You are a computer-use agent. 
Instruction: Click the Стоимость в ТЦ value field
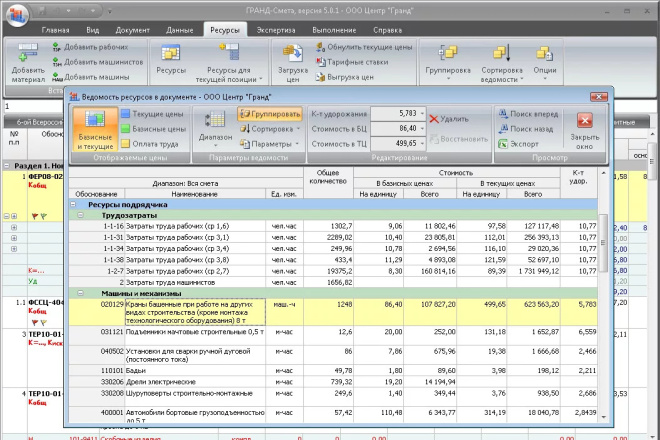point(396,144)
